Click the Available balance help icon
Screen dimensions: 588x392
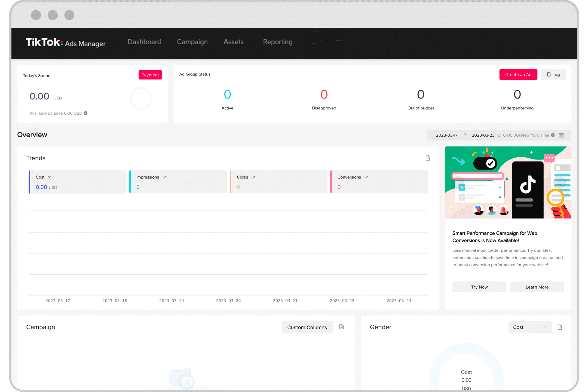click(86, 113)
